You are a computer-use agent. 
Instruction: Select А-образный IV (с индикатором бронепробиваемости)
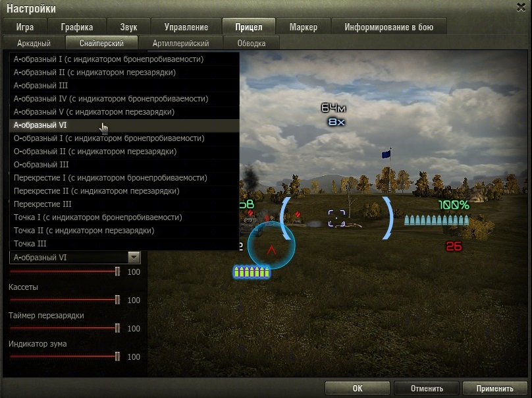(124, 99)
